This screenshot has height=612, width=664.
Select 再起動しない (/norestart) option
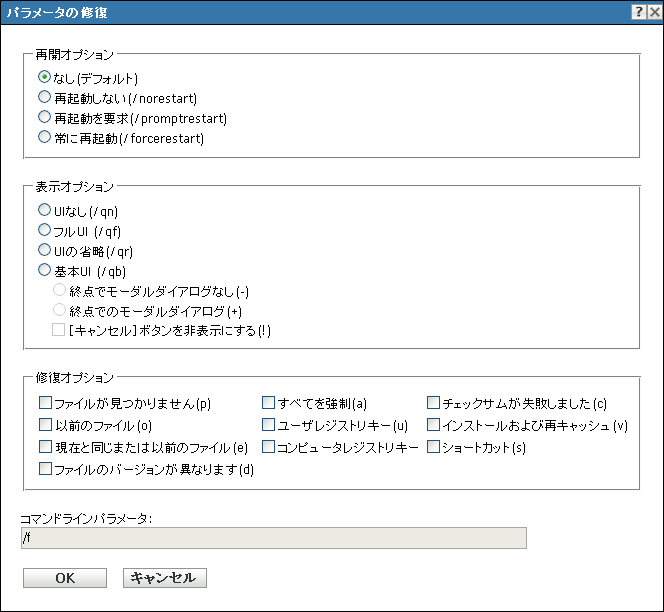pos(44,97)
